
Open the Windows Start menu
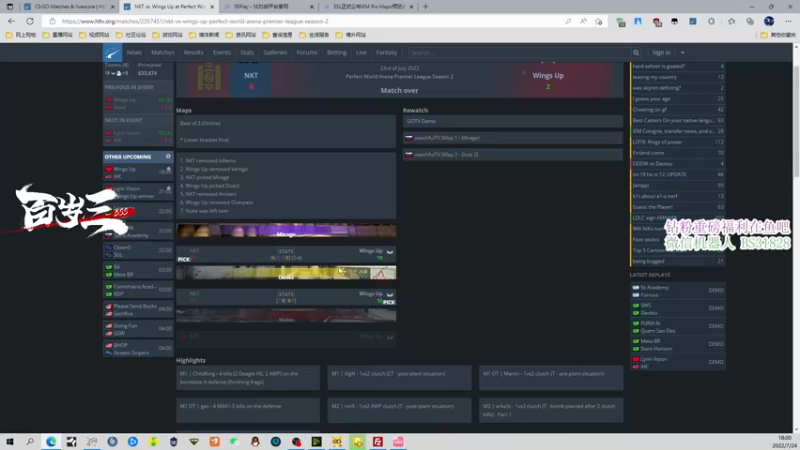coord(10,441)
